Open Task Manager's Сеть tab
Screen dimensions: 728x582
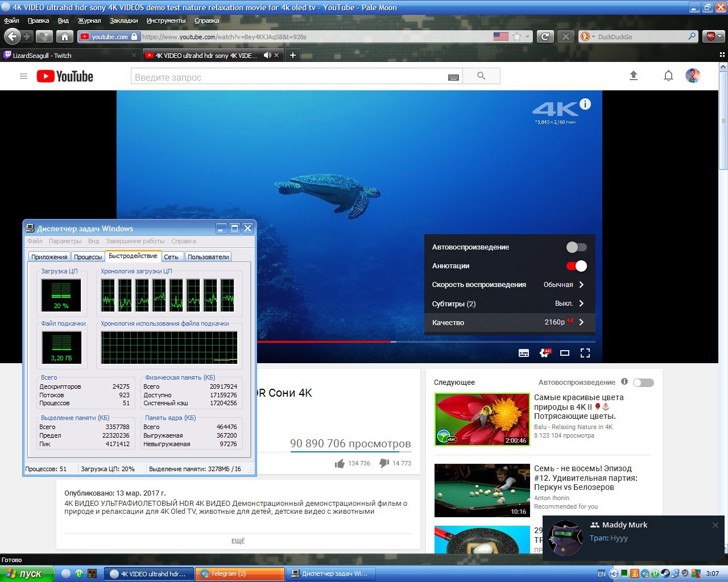(171, 257)
